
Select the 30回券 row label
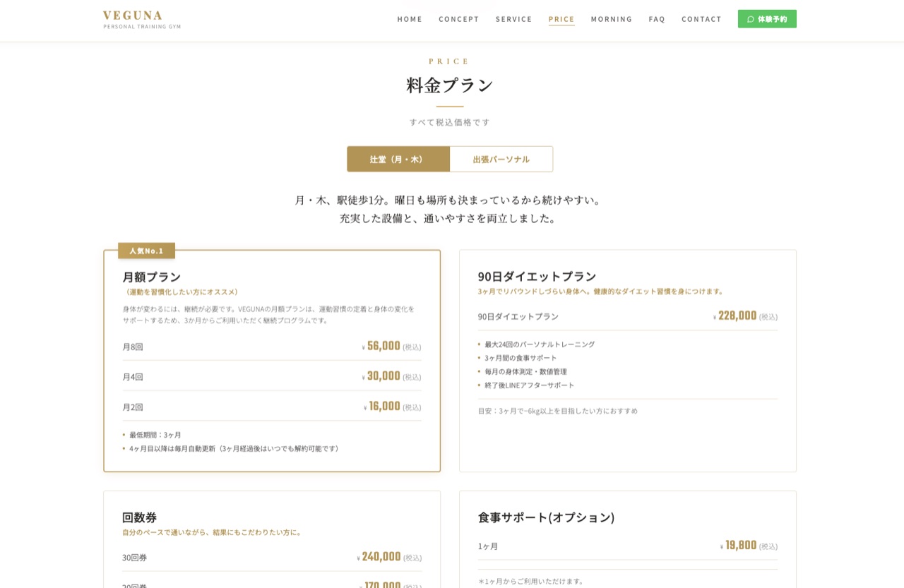coord(135,558)
